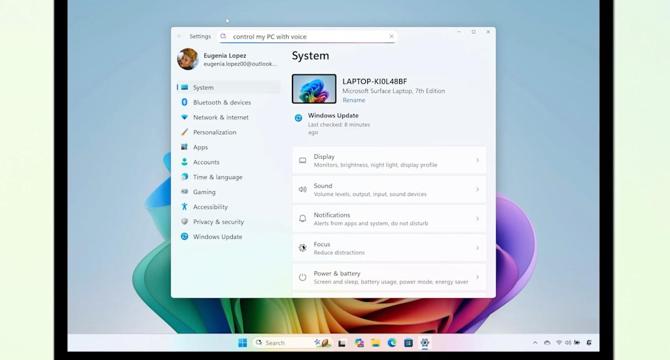Open the Windows Start menu
The image size is (670, 360).
243,343
